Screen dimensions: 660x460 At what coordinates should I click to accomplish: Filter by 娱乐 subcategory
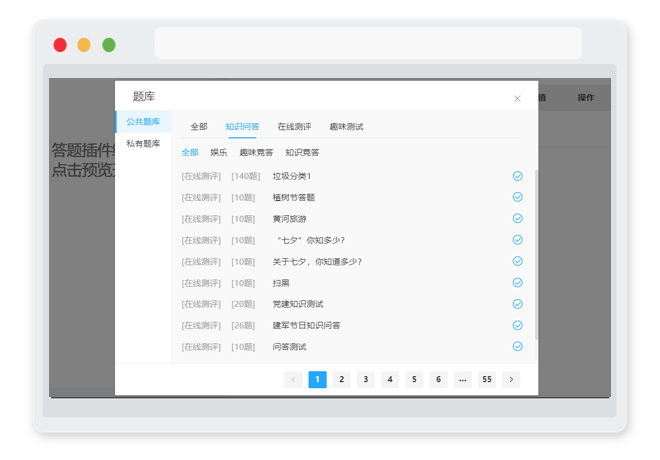[x=219, y=152]
